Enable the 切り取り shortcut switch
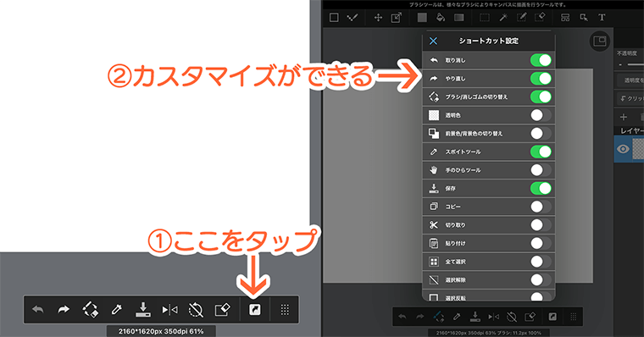This screenshot has height=337, width=644. [541, 225]
